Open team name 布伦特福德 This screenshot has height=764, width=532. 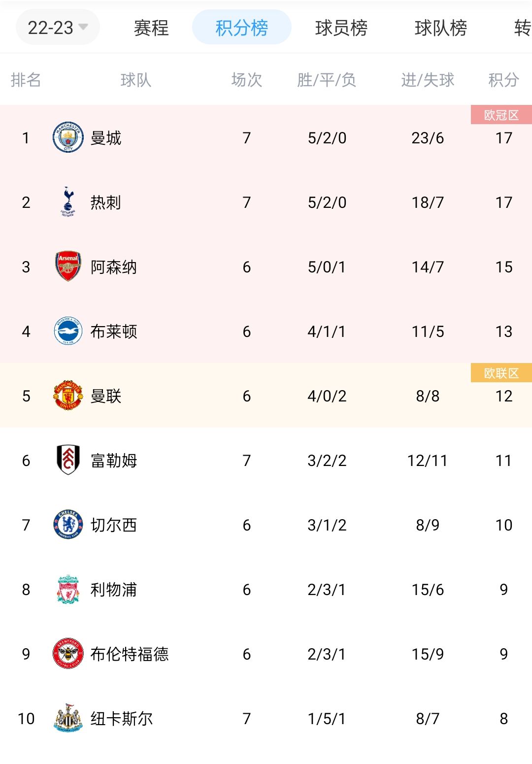(x=130, y=654)
